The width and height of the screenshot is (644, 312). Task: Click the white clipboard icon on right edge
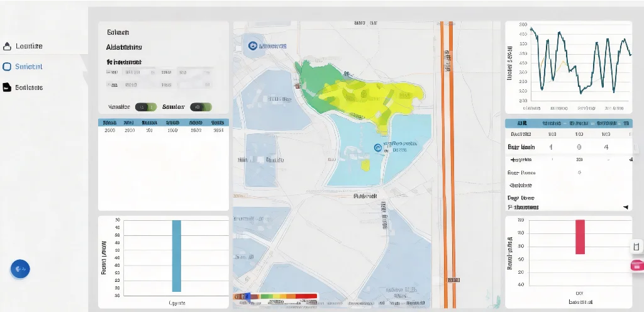[636, 246]
